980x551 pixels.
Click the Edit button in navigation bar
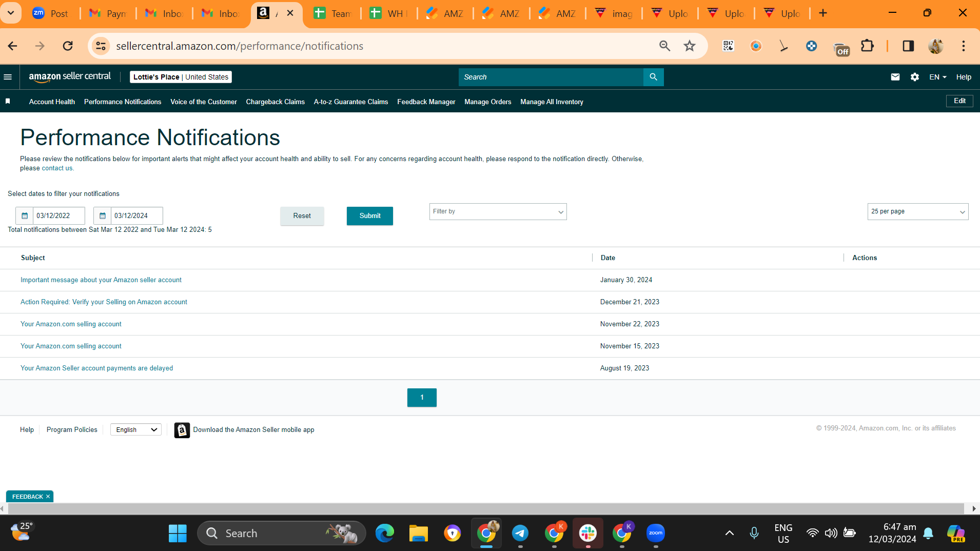[x=959, y=101]
